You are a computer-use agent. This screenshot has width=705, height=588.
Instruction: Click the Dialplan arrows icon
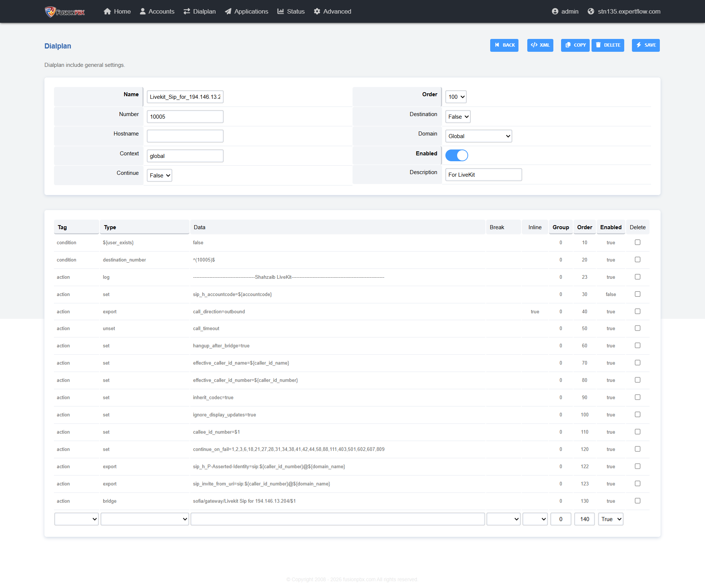click(187, 11)
